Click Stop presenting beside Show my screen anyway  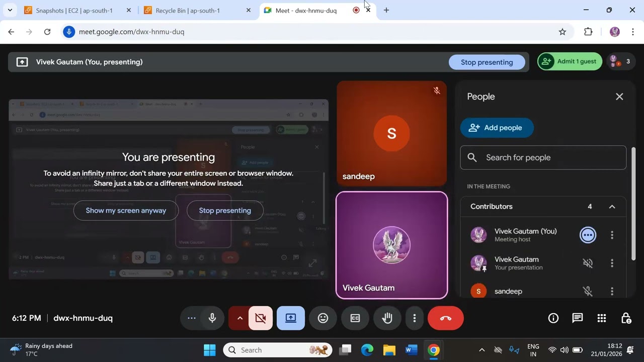[225, 211]
